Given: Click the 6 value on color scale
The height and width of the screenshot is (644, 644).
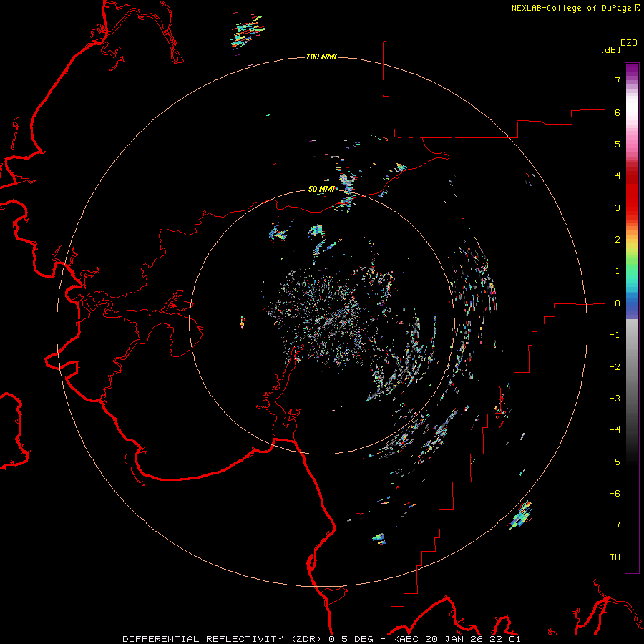Looking at the screenshot, I should tap(618, 112).
